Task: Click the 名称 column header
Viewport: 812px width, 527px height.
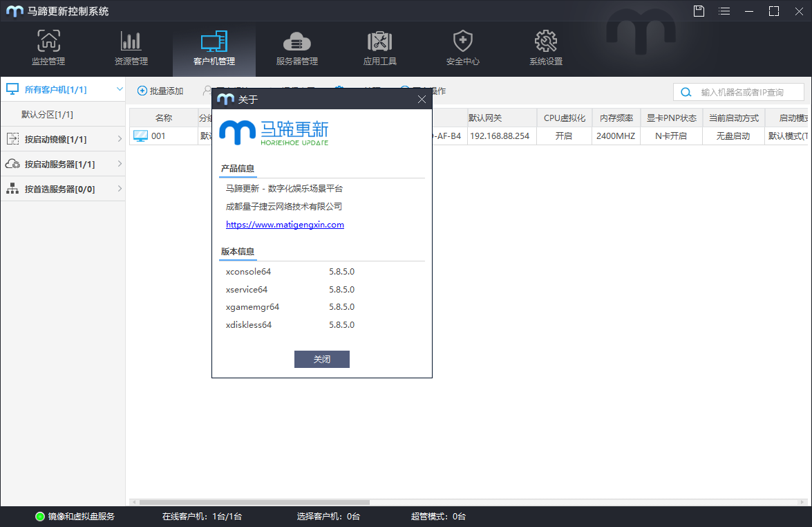Action: (164, 118)
